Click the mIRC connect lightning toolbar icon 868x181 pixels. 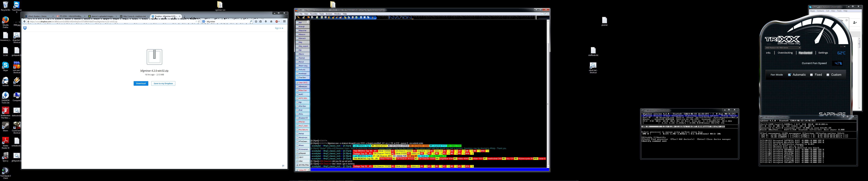point(299,17)
